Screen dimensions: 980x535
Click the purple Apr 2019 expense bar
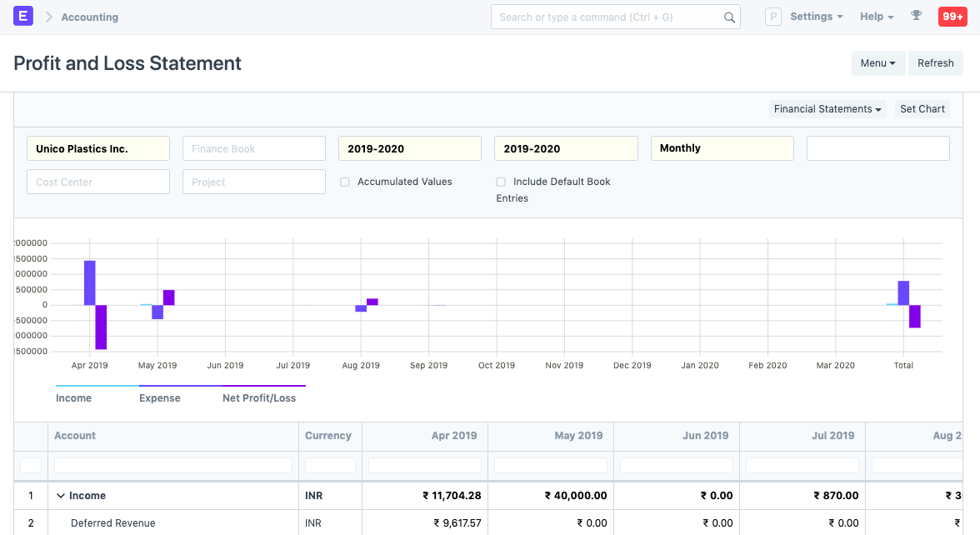pos(90,283)
